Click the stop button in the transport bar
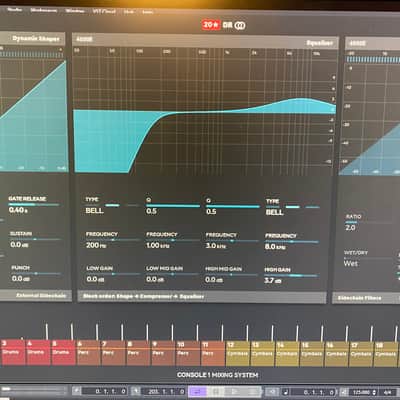400x400 pixels. (217, 392)
